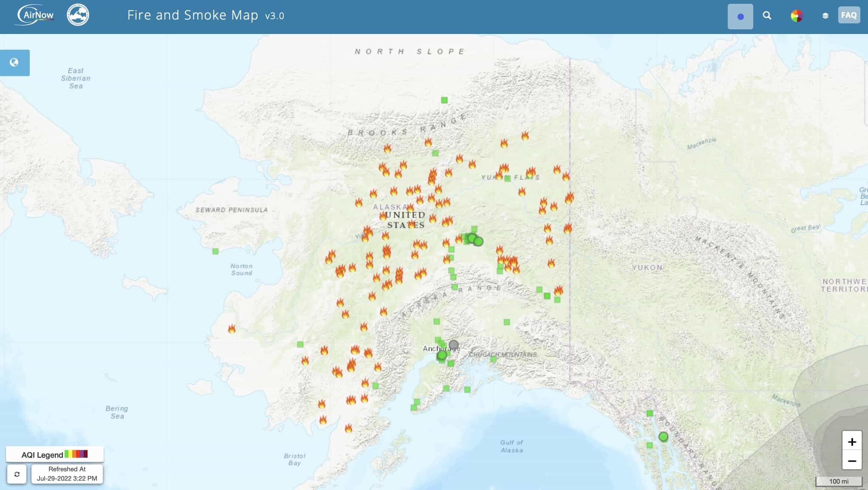
Task: Click the refresh arrows icon
Action: (x=17, y=474)
